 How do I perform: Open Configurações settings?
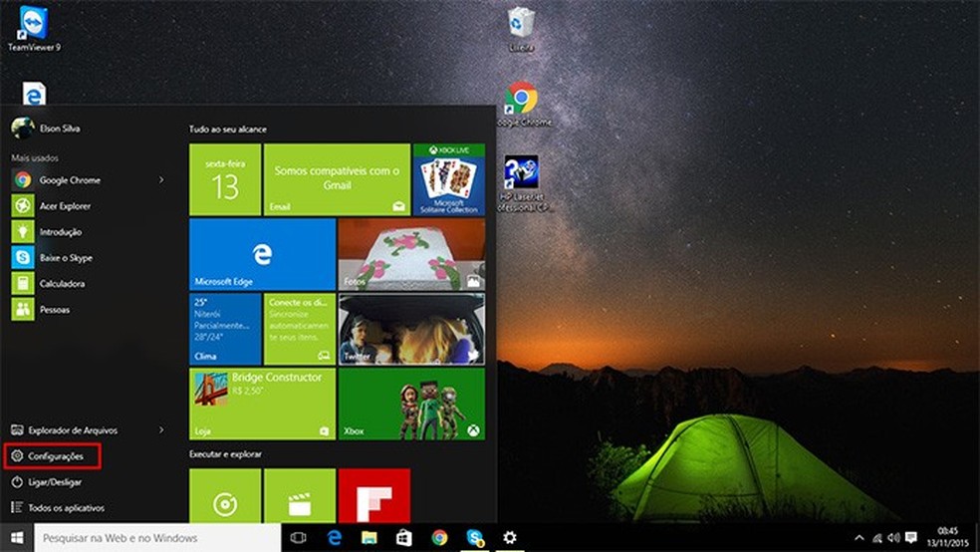pos(53,456)
